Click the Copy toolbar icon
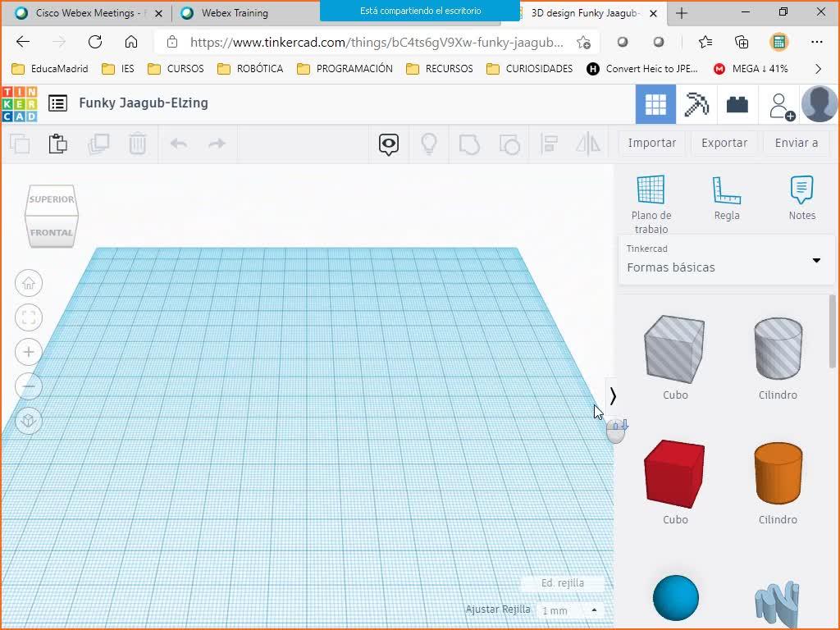The height and width of the screenshot is (630, 840). tap(20, 144)
